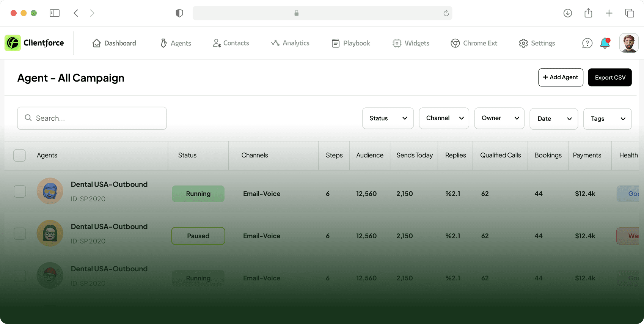
Task: Click the user profile avatar
Action: [x=628, y=43]
